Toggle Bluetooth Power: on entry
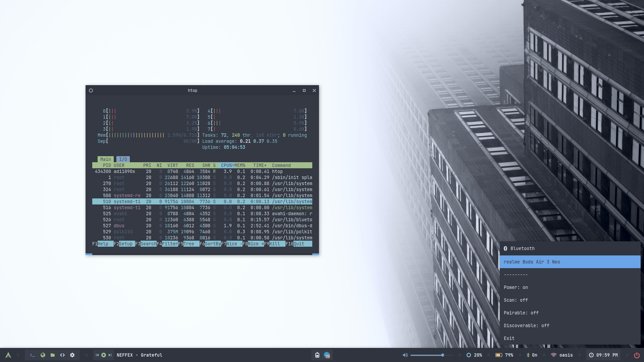The image size is (644, 362). (516, 287)
